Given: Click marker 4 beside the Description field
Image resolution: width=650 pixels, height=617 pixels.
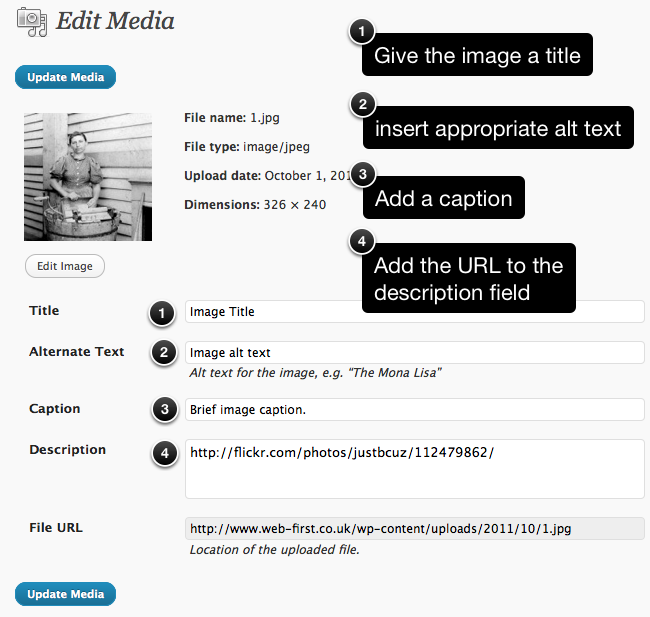Looking at the screenshot, I should (x=165, y=453).
